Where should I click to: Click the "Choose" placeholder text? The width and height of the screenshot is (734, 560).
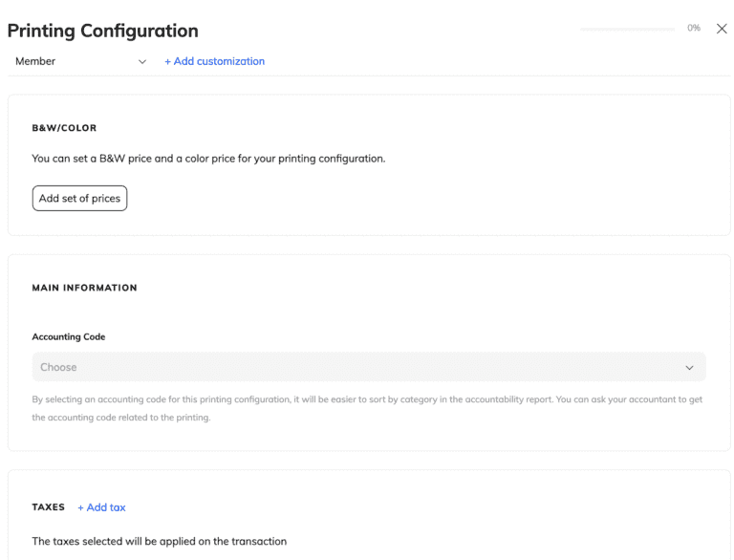(58, 367)
